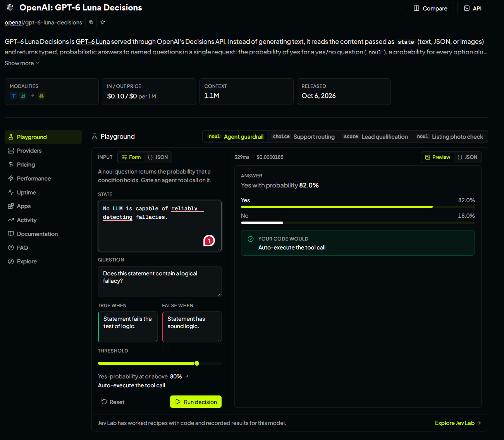The height and width of the screenshot is (440, 504).
Task: Click the threshold slider handle
Action: tap(197, 363)
